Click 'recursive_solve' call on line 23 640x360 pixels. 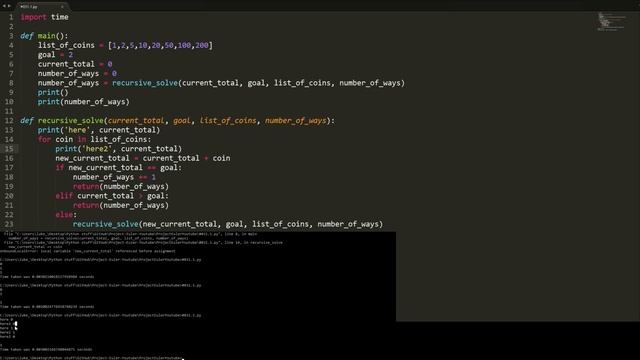106,224
